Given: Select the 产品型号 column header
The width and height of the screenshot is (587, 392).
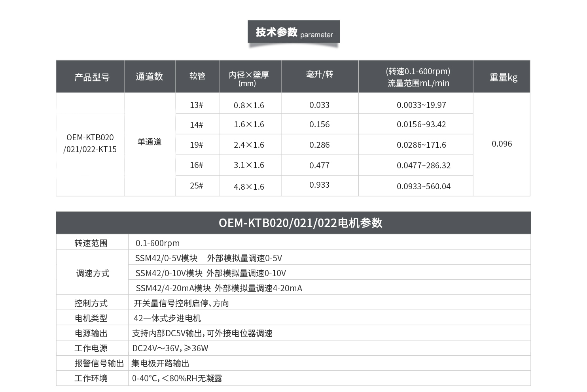Looking at the screenshot, I should point(92,77).
